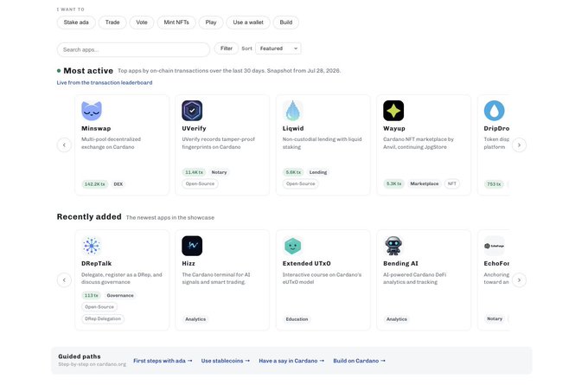Open the Minswap cat logo icon

click(92, 111)
